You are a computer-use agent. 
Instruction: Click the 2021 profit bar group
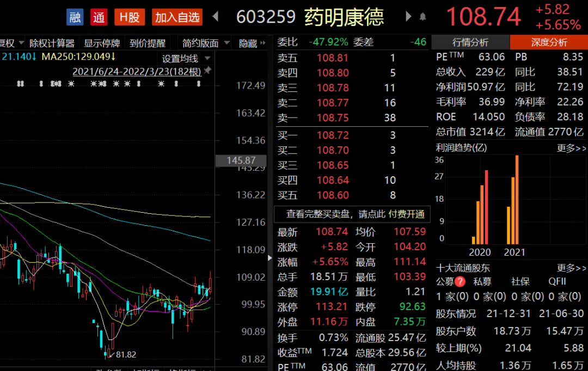click(513, 200)
